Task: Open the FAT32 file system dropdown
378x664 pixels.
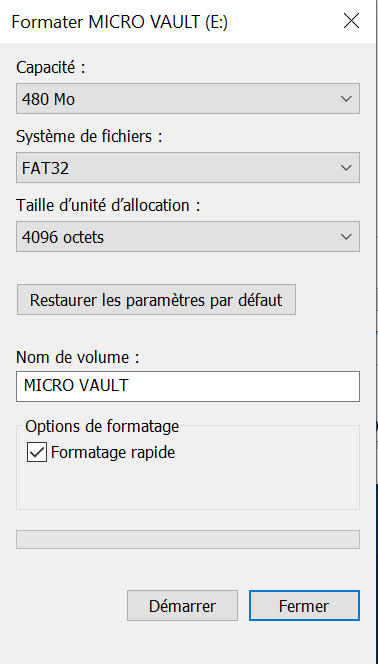Action: [188, 168]
